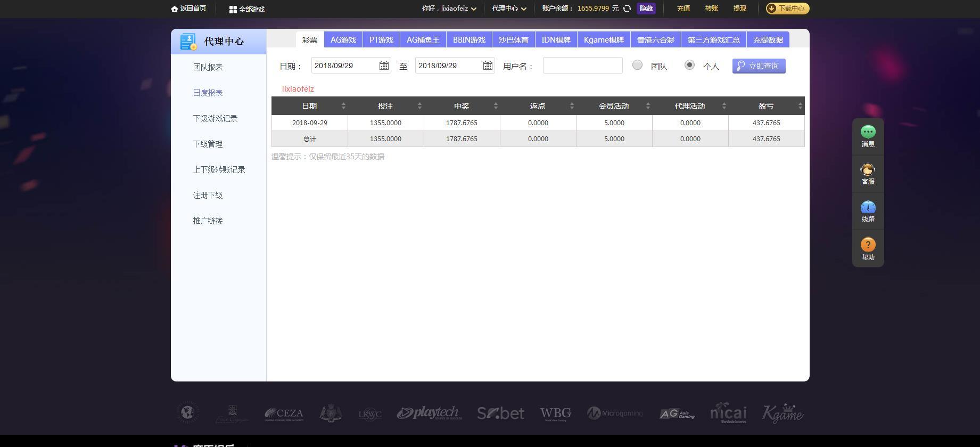
Task: Switch to the 充提数据 tab
Action: tap(768, 39)
